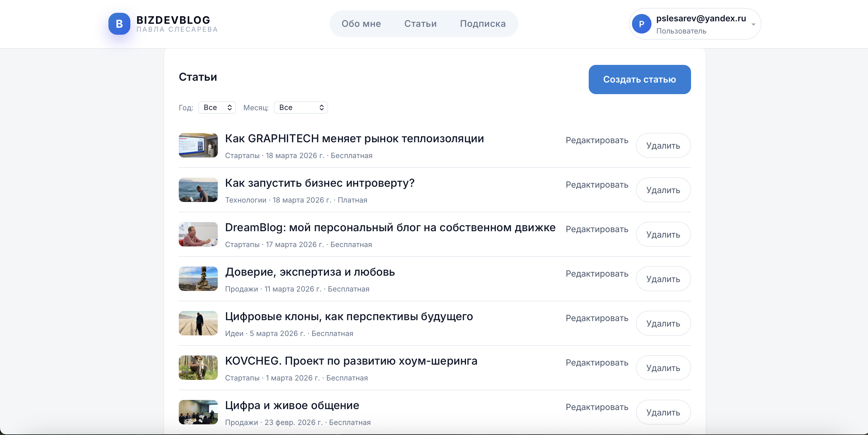Open the GRAPHITECH article thumbnail
868x435 pixels.
point(198,145)
